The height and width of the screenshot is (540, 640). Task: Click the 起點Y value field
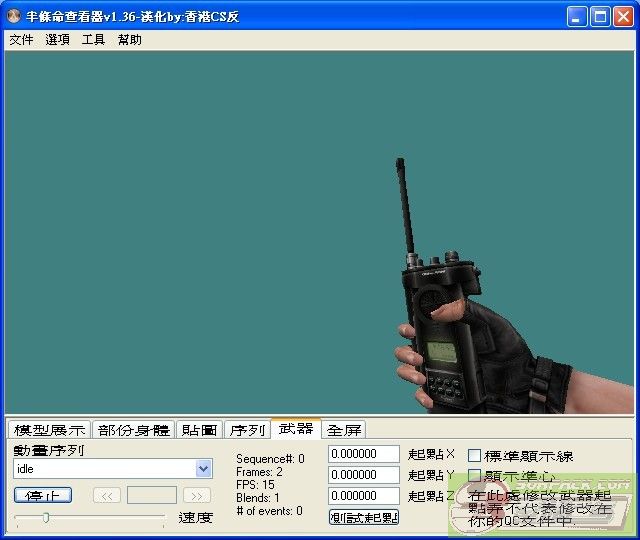(364, 475)
